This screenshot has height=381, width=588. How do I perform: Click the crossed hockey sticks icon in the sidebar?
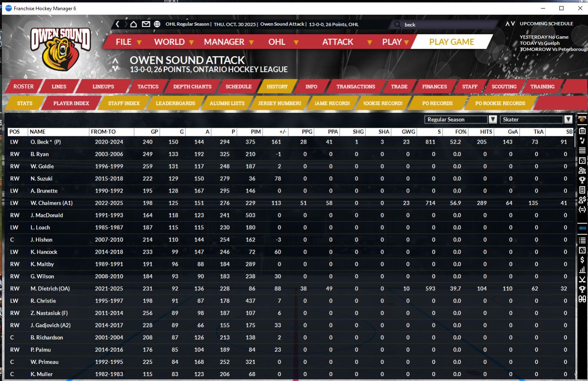click(582, 279)
